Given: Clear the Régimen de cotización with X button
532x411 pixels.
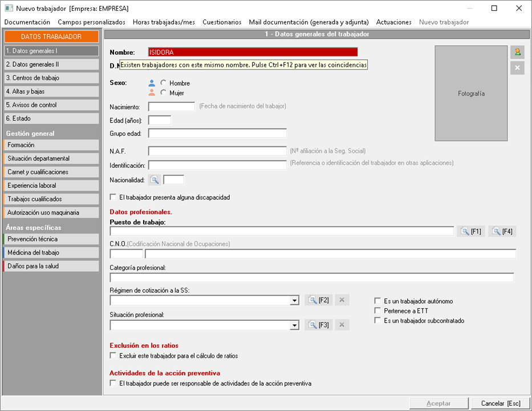Looking at the screenshot, I should pos(342,300).
